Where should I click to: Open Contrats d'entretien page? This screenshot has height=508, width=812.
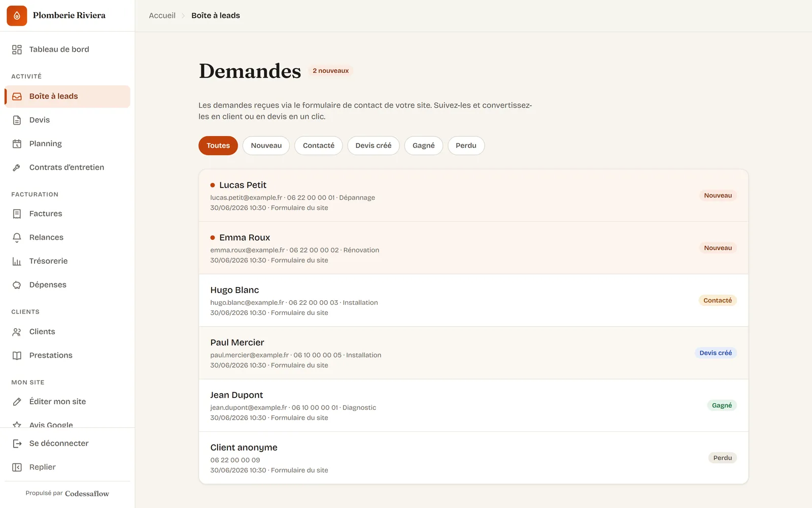[x=67, y=167]
